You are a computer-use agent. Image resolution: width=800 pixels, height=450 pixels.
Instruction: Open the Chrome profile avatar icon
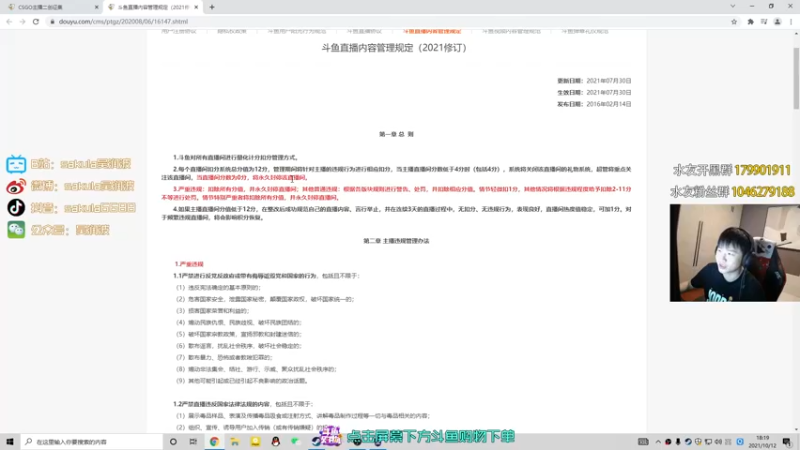pyautogui.click(x=777, y=21)
